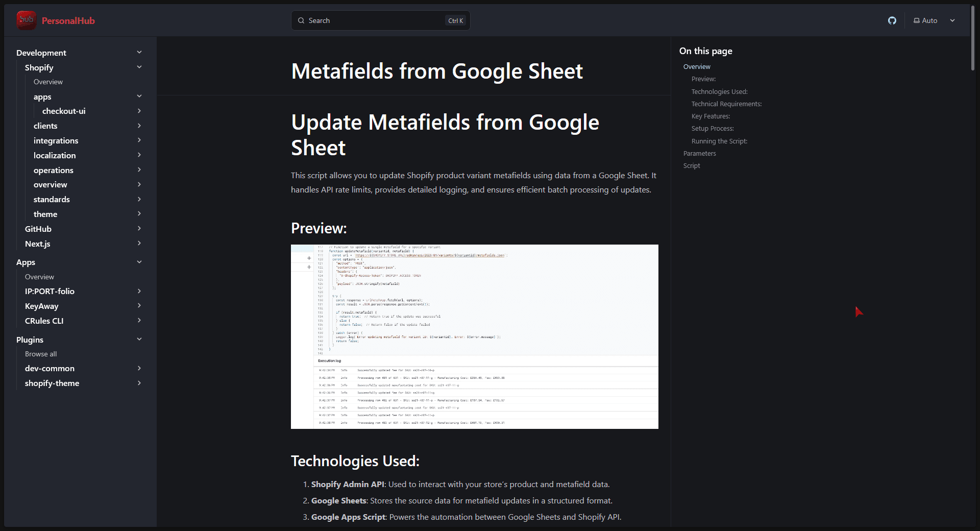Expand the checkout-ui chevron
Image resolution: width=980 pixels, height=531 pixels.
click(139, 111)
